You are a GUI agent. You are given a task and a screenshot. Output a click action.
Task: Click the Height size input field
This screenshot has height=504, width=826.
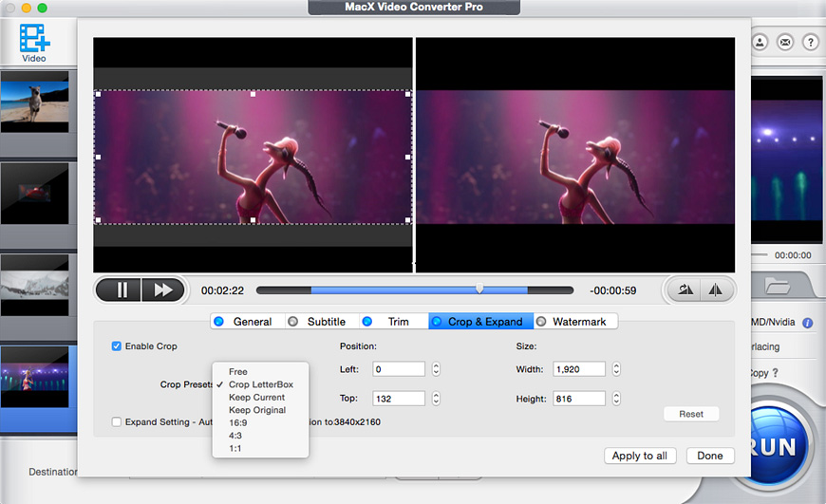579,399
